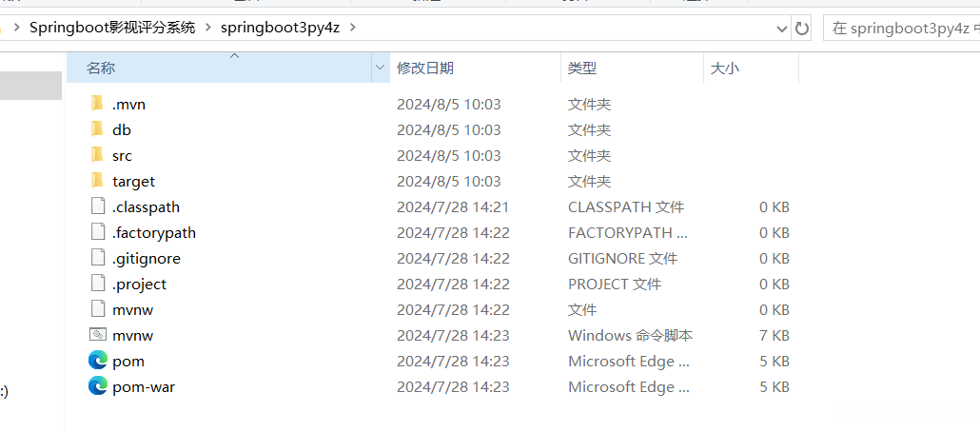Sort files by the 类型 column header
The width and height of the screenshot is (980, 432).
pos(582,68)
